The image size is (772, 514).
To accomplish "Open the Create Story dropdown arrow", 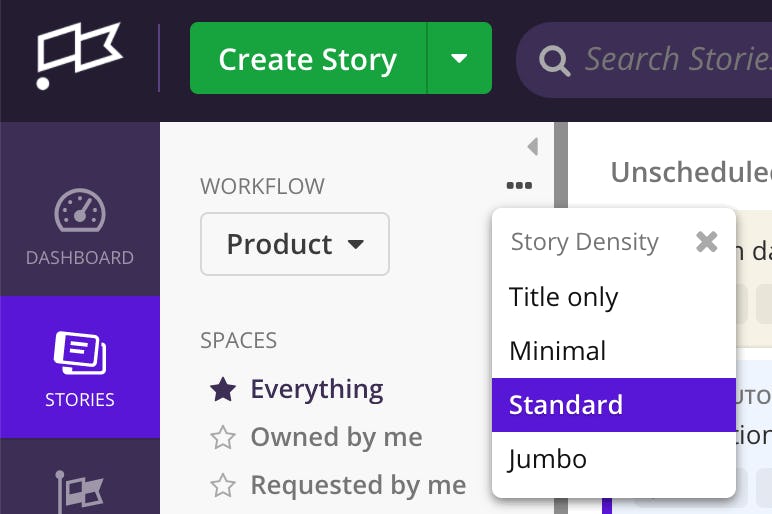I will (459, 58).
